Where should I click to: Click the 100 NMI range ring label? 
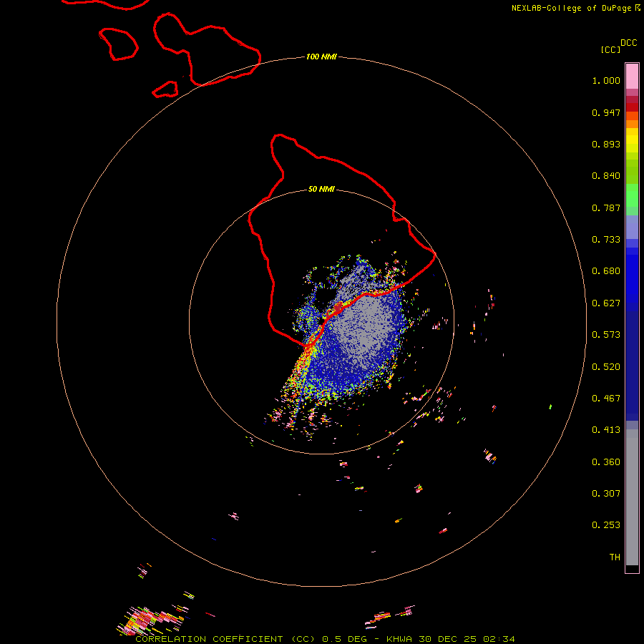321,57
